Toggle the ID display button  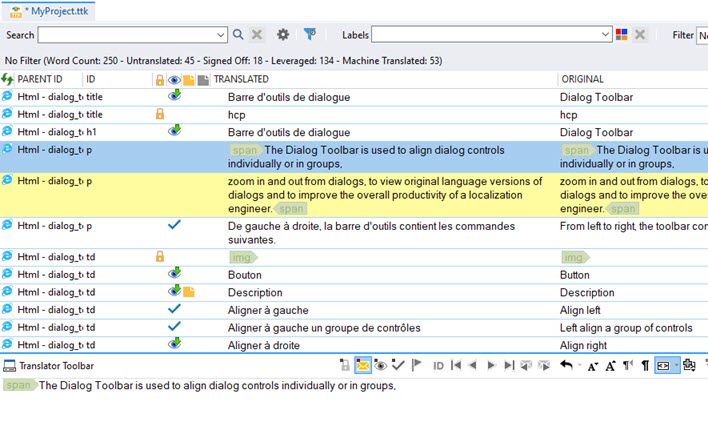pos(438,366)
